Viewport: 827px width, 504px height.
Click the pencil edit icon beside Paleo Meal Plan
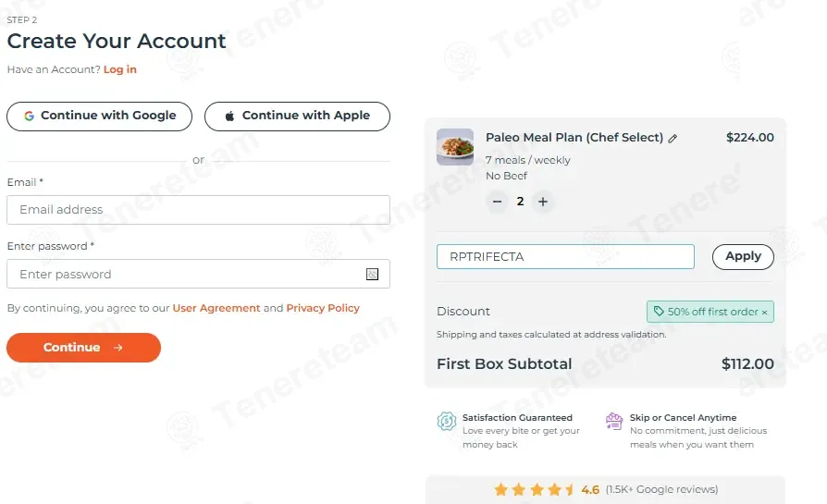[673, 139]
